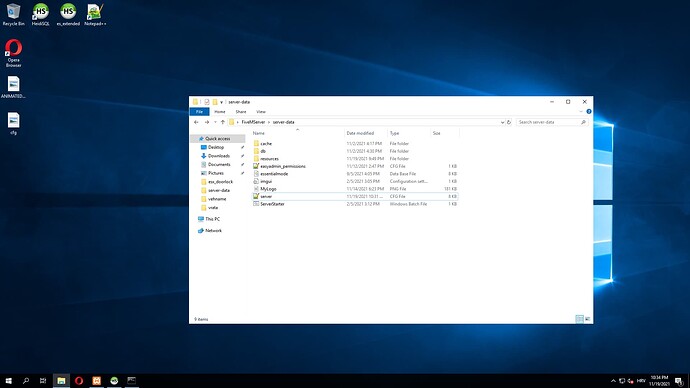The height and width of the screenshot is (388, 690).
Task: Open taskbar search
Action: [x=26, y=381]
